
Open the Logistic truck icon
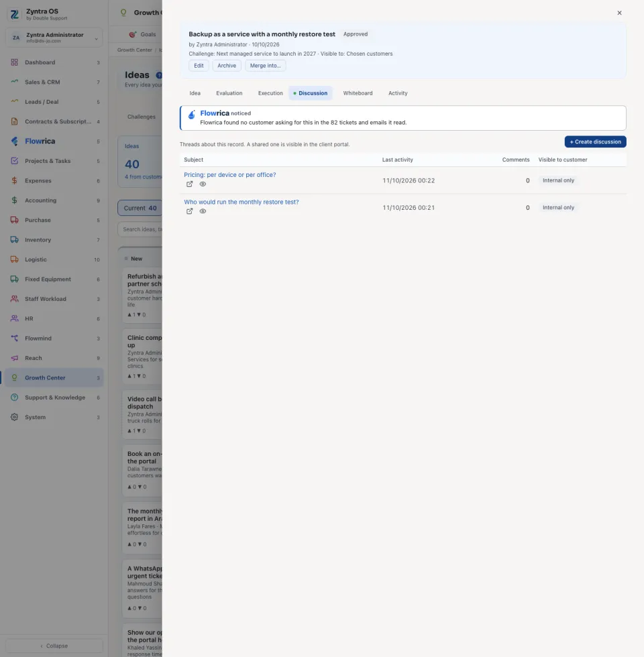pyautogui.click(x=14, y=259)
